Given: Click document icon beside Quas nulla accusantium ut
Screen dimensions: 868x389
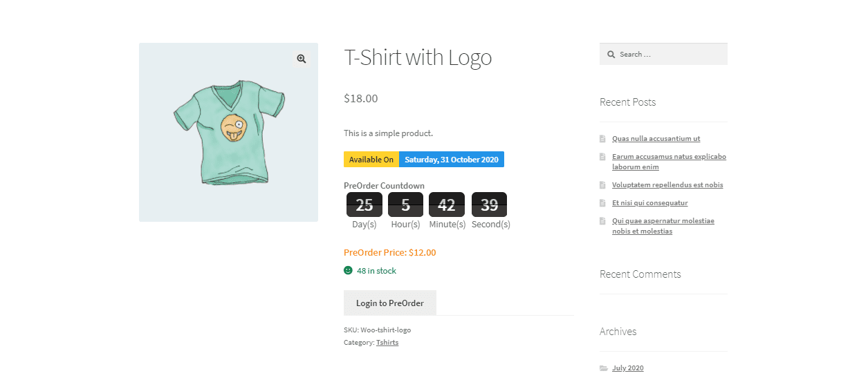Looking at the screenshot, I should (602, 139).
